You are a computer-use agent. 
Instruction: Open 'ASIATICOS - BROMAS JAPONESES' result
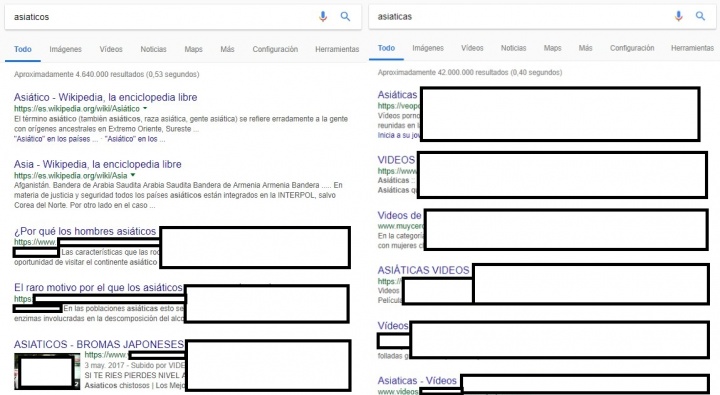point(99,344)
